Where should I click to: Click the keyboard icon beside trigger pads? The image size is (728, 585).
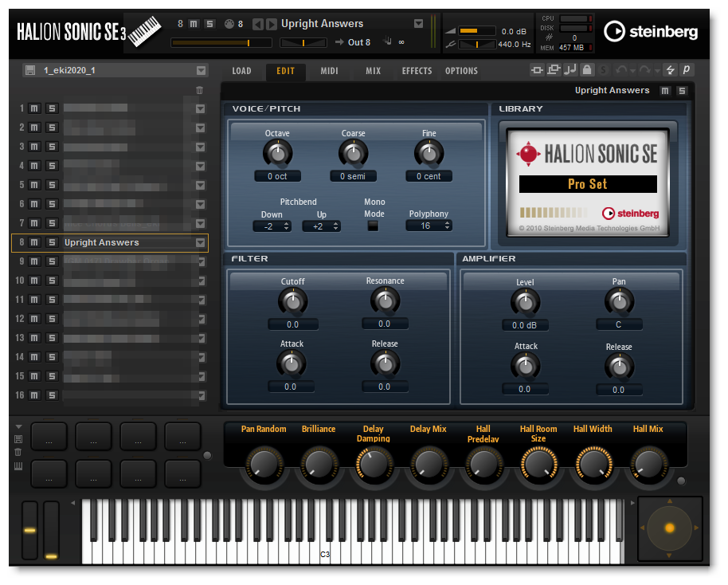(x=18, y=466)
